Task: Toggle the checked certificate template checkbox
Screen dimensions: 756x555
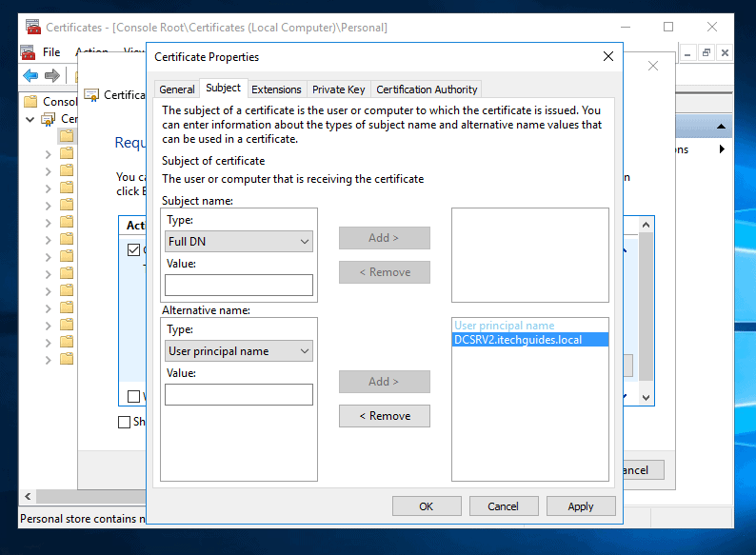Action: tap(133, 249)
